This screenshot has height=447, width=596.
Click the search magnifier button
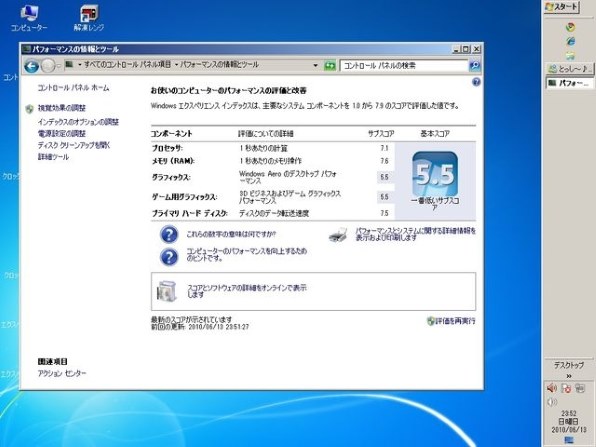[x=475, y=65]
